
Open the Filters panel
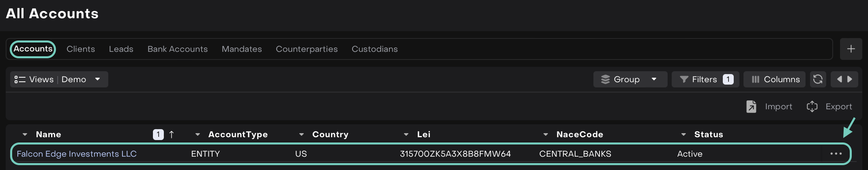point(705,79)
